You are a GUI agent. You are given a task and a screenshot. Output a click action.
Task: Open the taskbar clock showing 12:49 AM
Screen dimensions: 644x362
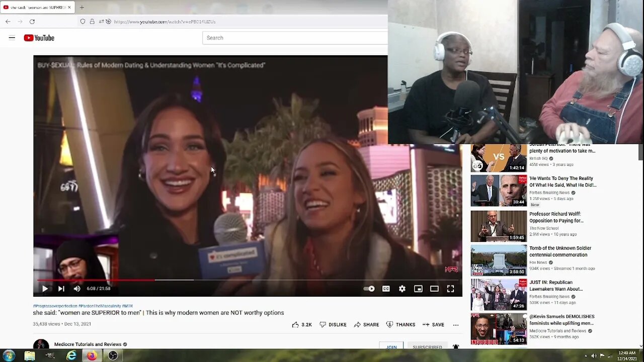pyautogui.click(x=626, y=356)
